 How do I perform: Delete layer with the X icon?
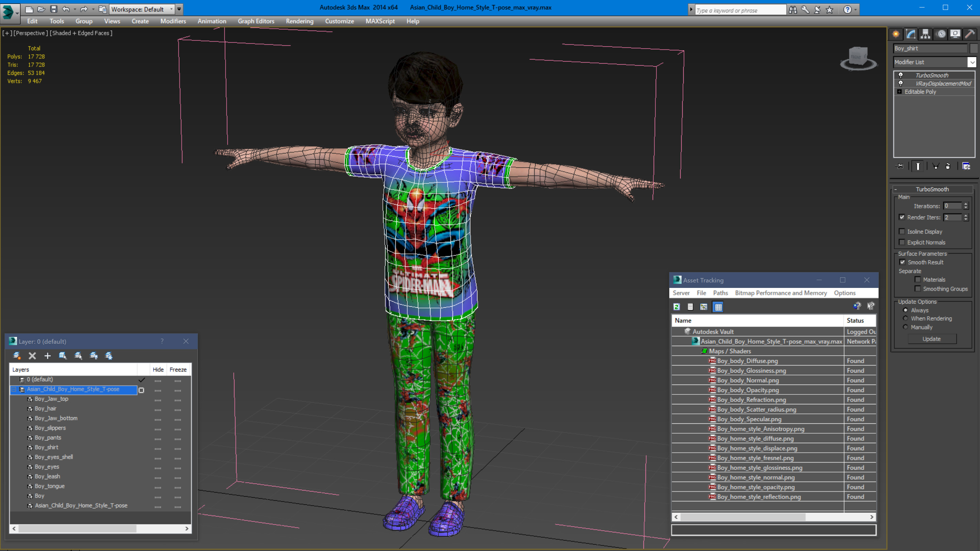[x=32, y=356]
